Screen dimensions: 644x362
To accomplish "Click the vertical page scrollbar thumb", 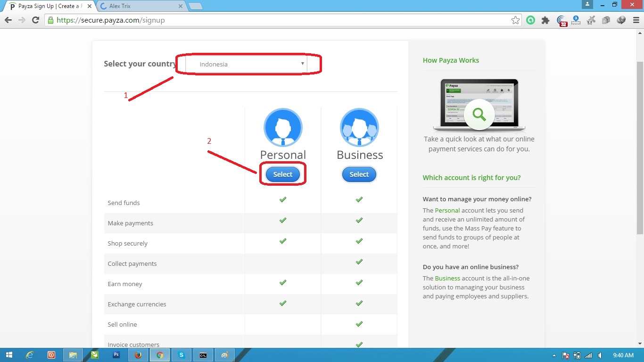I will pyautogui.click(x=640, y=148).
